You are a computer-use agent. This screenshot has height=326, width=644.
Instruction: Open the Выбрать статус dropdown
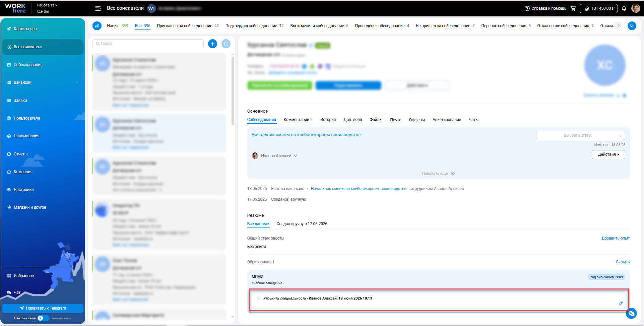click(580, 135)
